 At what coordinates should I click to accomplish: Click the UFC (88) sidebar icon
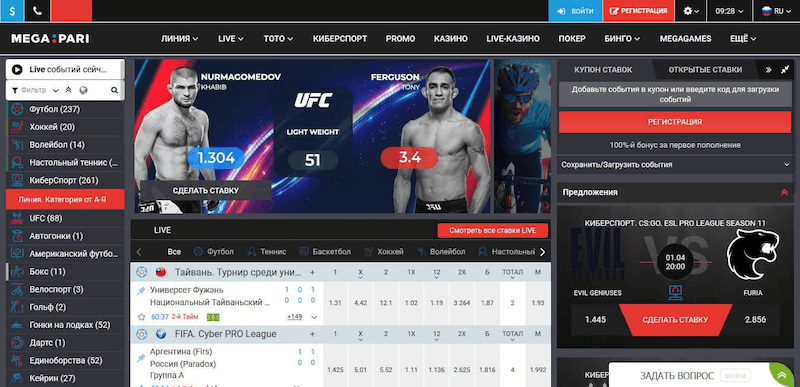(17, 218)
